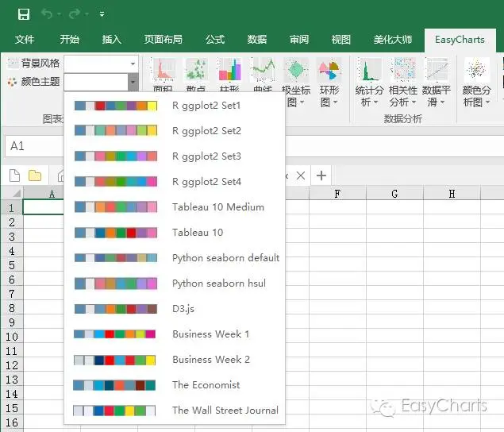Click the 极坐标图 polar chart icon
The width and height of the screenshot is (504, 432).
click(x=296, y=70)
